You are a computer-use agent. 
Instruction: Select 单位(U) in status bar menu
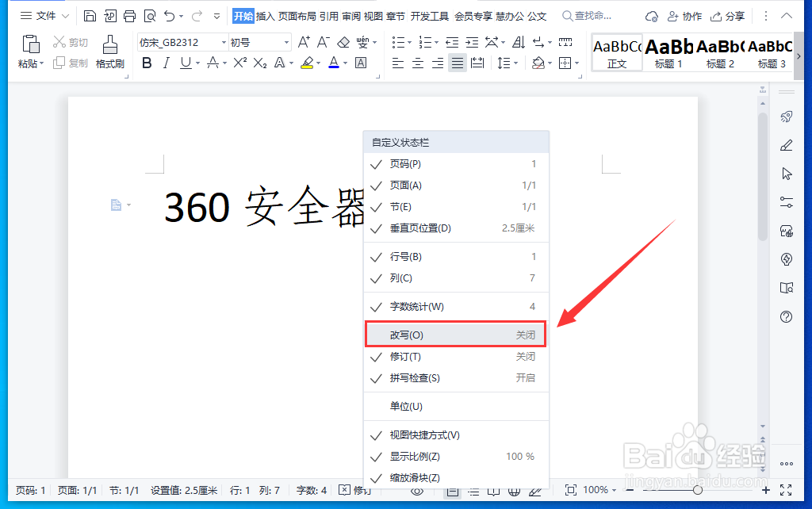[456, 407]
